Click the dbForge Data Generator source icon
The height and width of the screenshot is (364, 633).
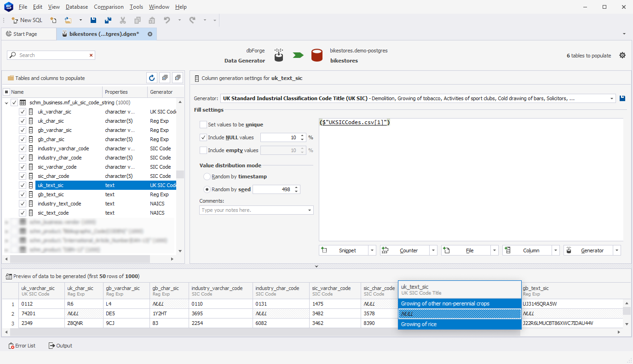tap(278, 55)
